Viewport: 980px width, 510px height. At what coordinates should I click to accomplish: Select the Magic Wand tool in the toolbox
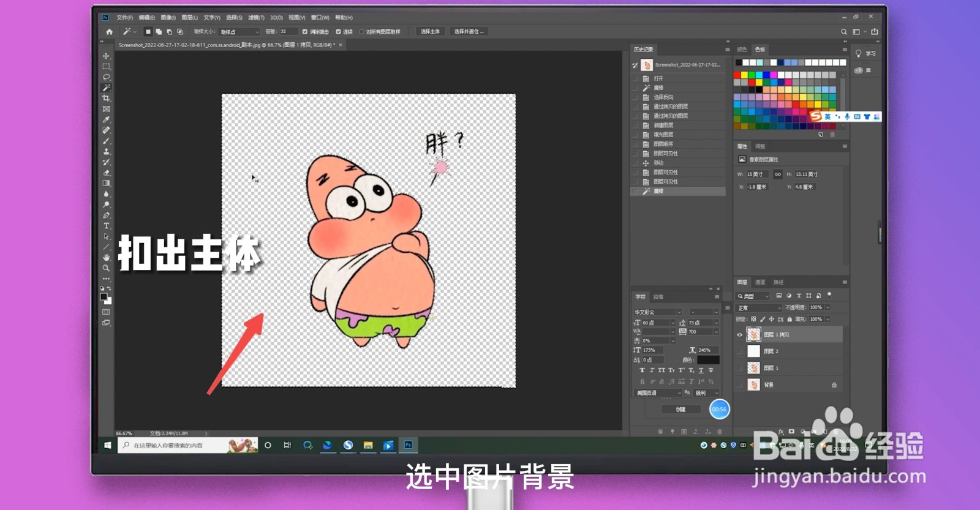[106, 88]
